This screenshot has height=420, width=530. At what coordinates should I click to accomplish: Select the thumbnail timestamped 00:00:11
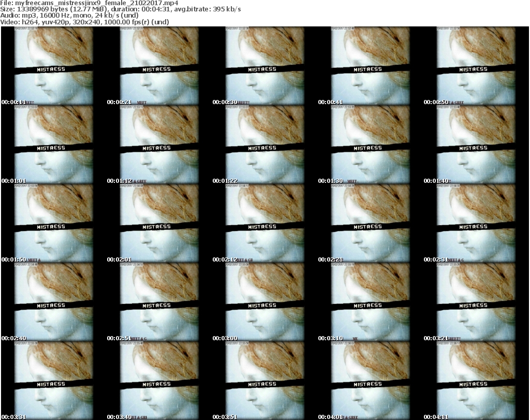[x=54, y=66]
